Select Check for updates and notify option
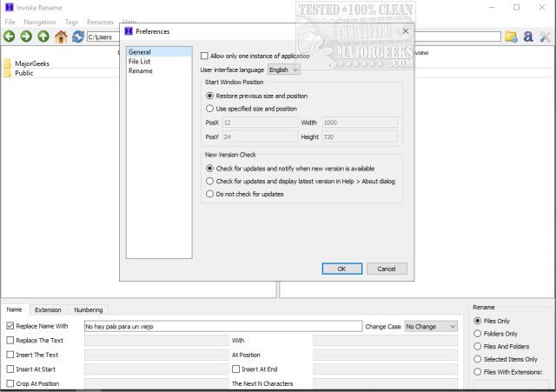Image resolution: width=556 pixels, height=392 pixels. tap(209, 168)
